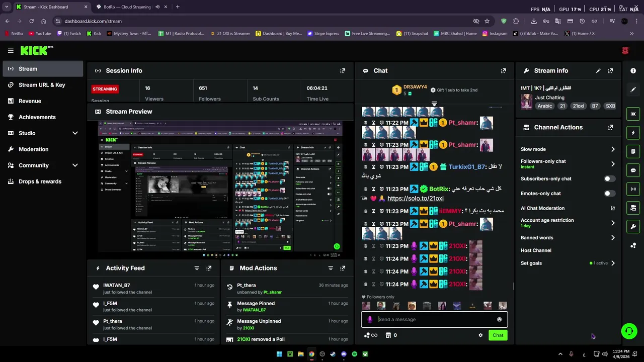Viewport: 644px width, 362px height.
Task: Toggle Subscribers-only chat switch
Action: [609, 178]
